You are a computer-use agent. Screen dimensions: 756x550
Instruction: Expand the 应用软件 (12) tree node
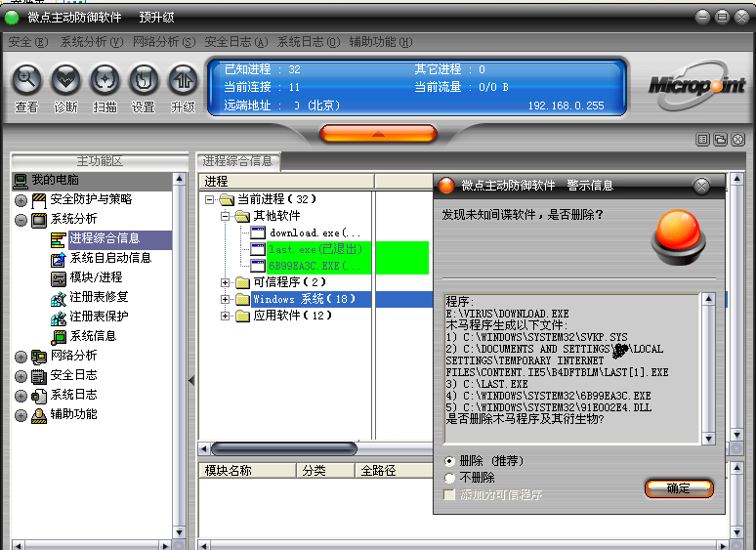pyautogui.click(x=226, y=316)
